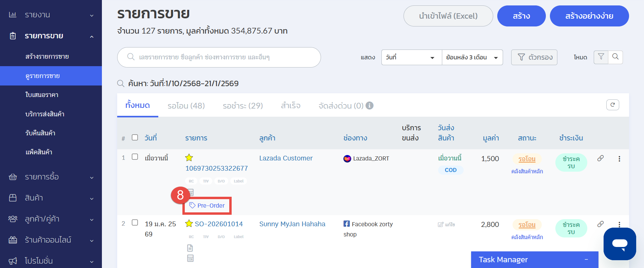Open ใบเสนอราคา in the sidebar

[42, 95]
